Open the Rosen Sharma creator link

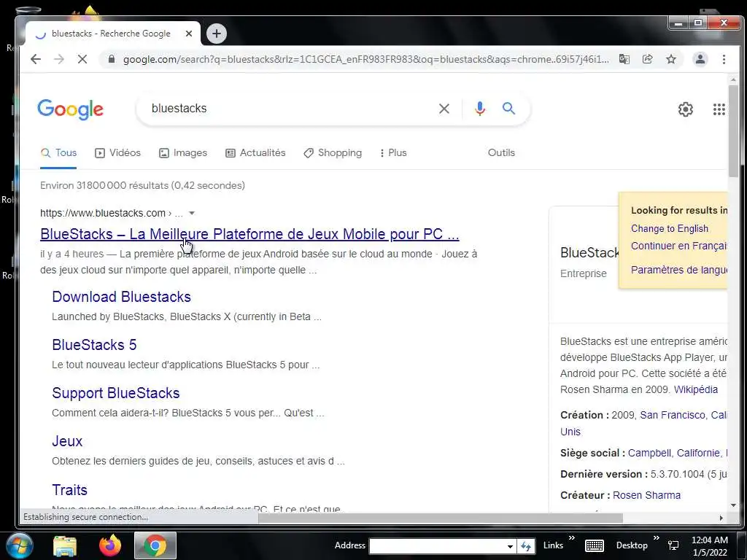click(646, 495)
